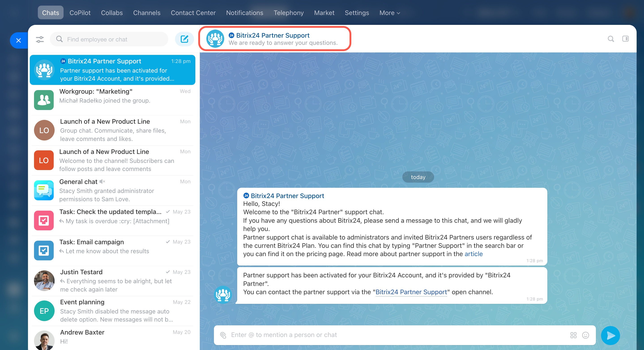Click the search icon in chat header

[x=611, y=39]
